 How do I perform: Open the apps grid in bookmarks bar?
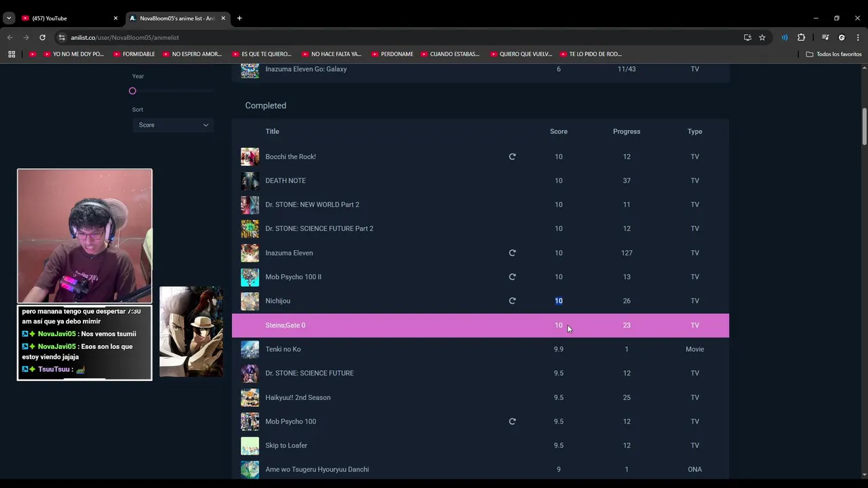pyautogui.click(x=12, y=54)
